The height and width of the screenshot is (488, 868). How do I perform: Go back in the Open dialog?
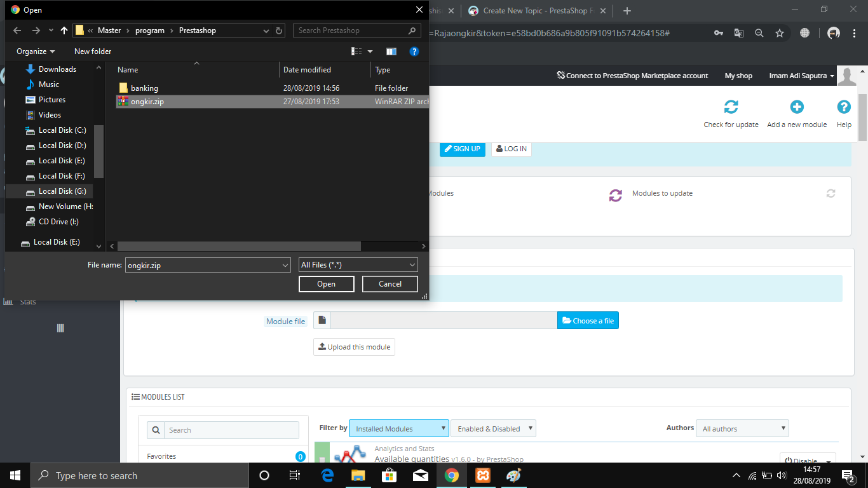click(x=17, y=30)
